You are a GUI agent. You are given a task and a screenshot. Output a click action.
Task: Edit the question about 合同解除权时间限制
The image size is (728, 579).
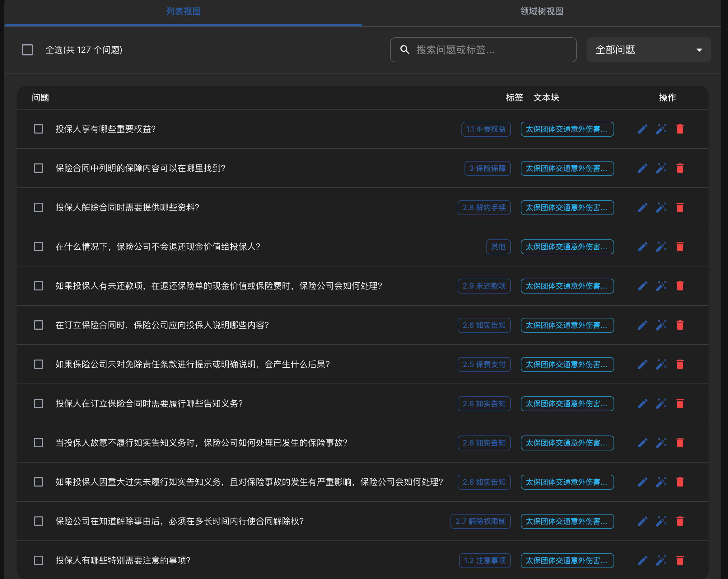[642, 521]
